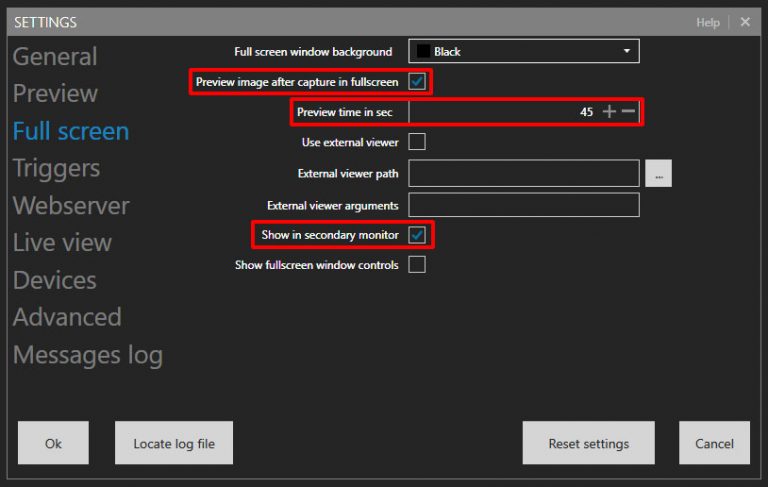Close the Settings window with the X
Image resolution: width=768 pixels, height=487 pixels.
[745, 22]
